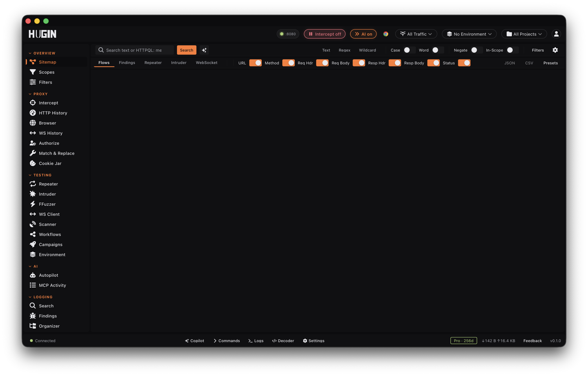
Task: Click the AI sparkle icon beside Search
Action: 204,50
